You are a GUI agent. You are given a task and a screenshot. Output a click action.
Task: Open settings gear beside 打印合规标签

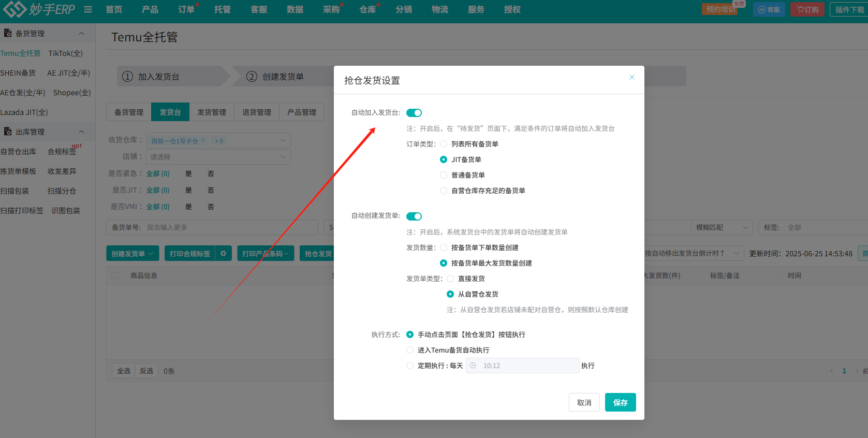click(x=224, y=254)
